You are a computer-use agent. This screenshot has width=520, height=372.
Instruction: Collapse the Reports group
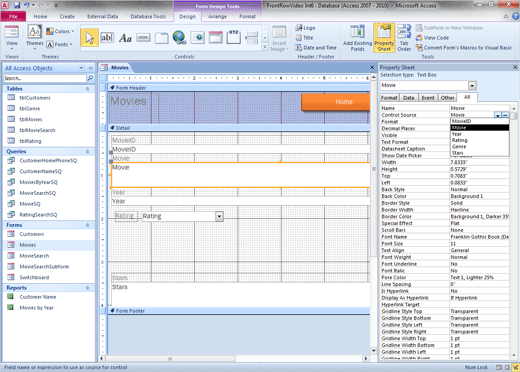[x=87, y=288]
